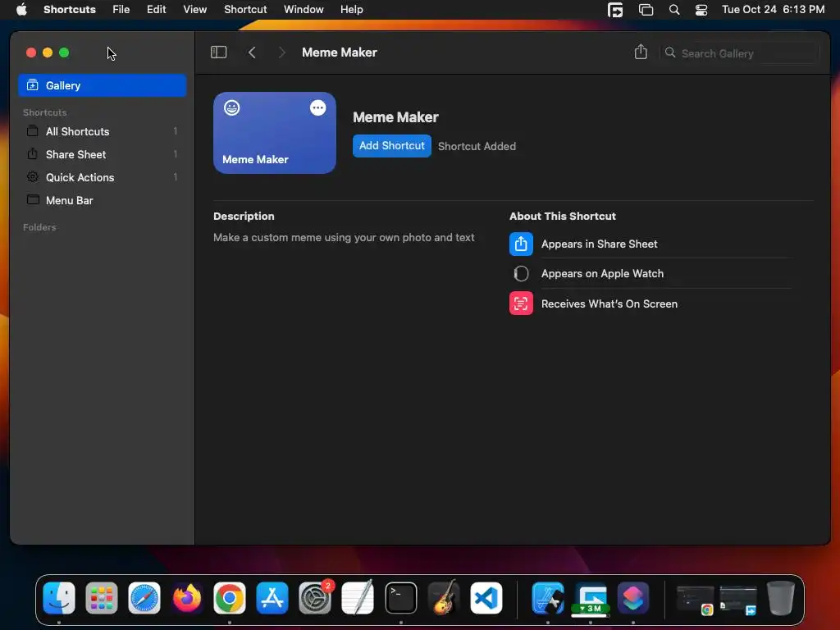The width and height of the screenshot is (840, 630).
Task: Click the blue Share Sheet icon under About
Action: pos(521,244)
